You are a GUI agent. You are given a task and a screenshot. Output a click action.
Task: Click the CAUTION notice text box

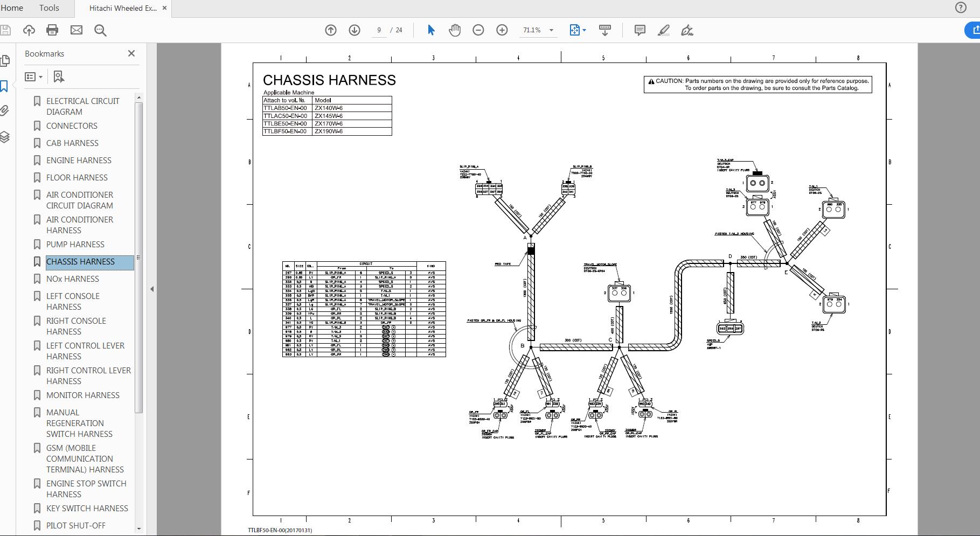(x=757, y=85)
